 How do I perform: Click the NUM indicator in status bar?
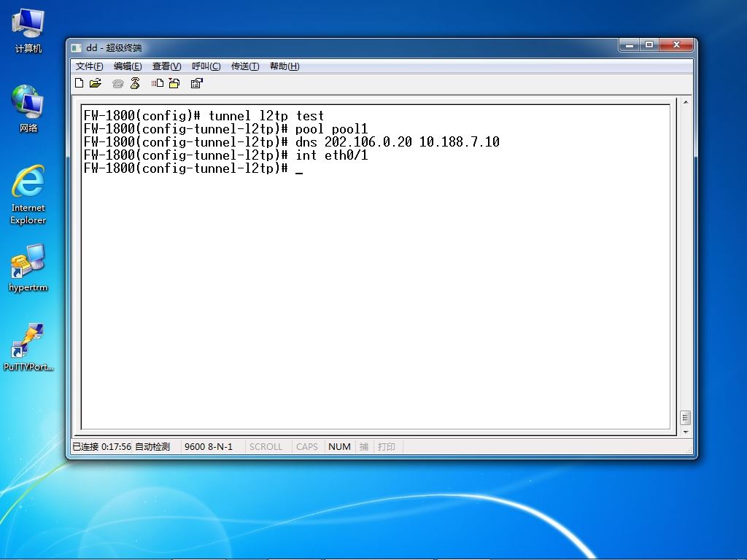339,447
